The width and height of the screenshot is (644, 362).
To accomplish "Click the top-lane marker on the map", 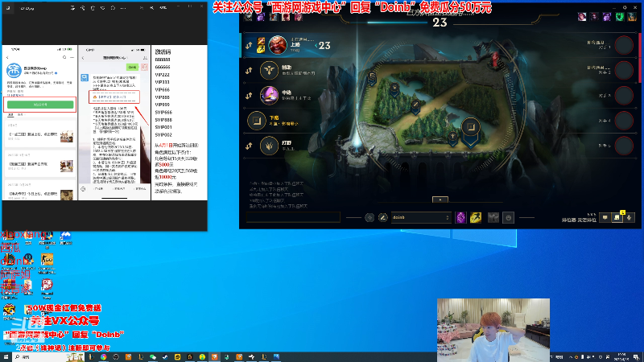I will click(x=372, y=76).
